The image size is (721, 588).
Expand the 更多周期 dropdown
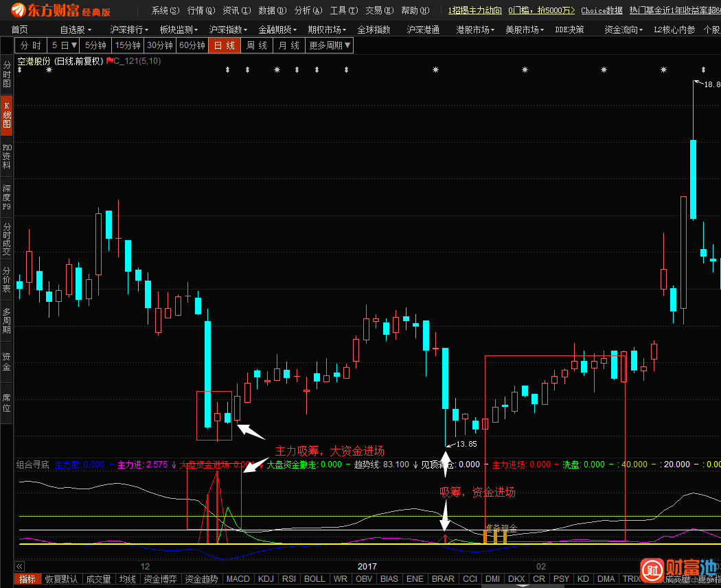pyautogui.click(x=330, y=45)
